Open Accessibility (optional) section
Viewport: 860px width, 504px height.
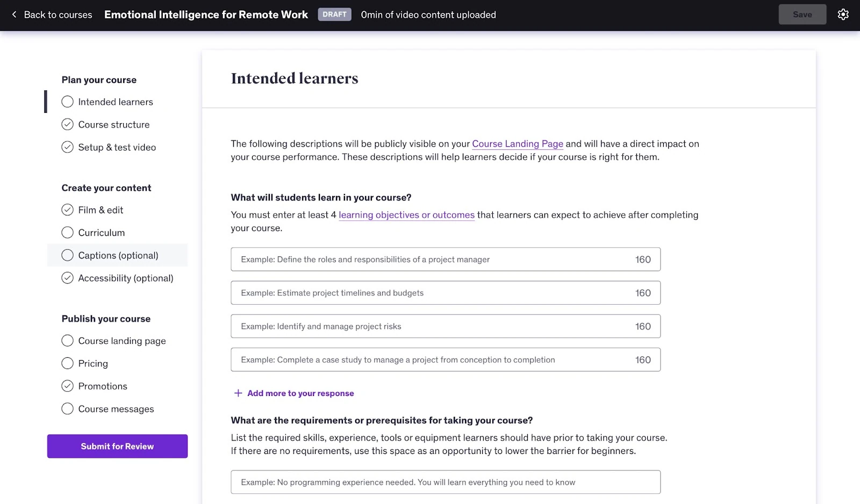(126, 278)
